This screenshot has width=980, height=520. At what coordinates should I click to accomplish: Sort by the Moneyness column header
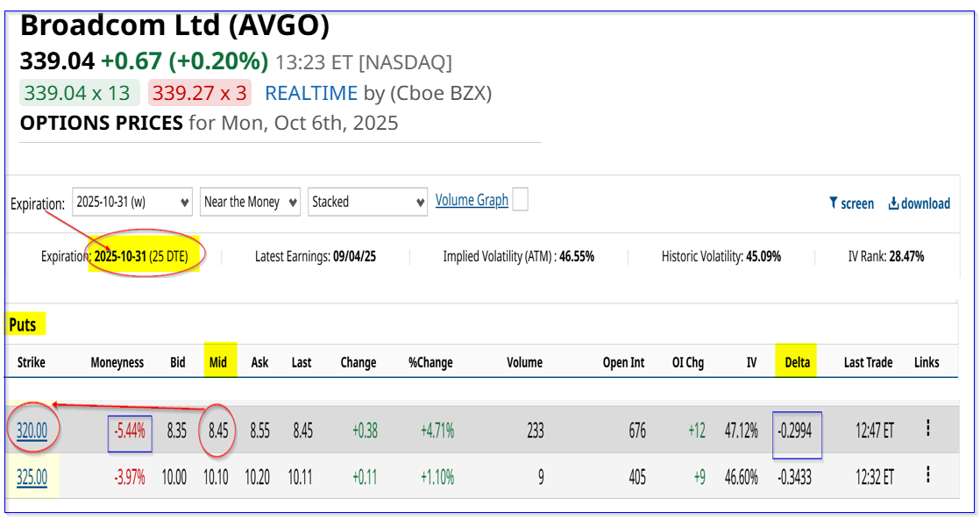click(x=117, y=362)
